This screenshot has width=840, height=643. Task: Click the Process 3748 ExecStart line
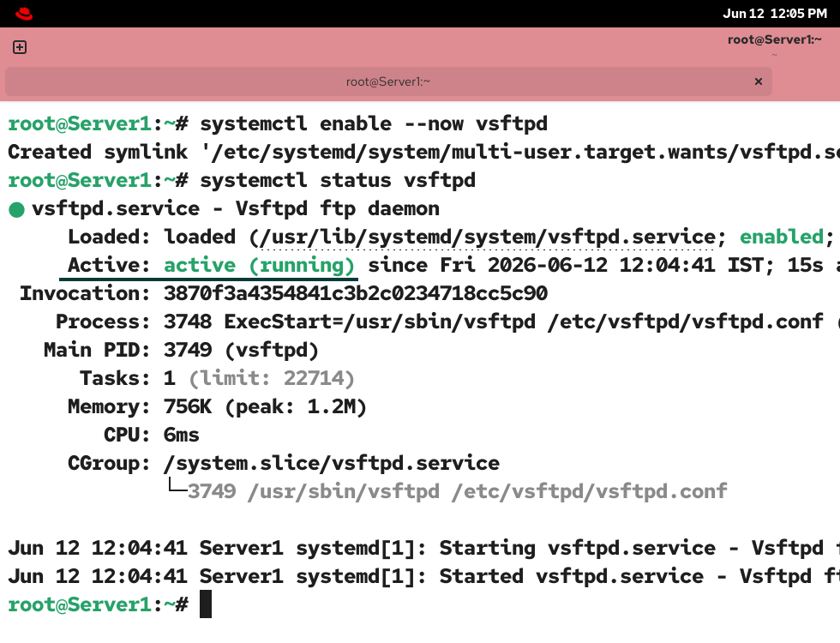tap(447, 321)
